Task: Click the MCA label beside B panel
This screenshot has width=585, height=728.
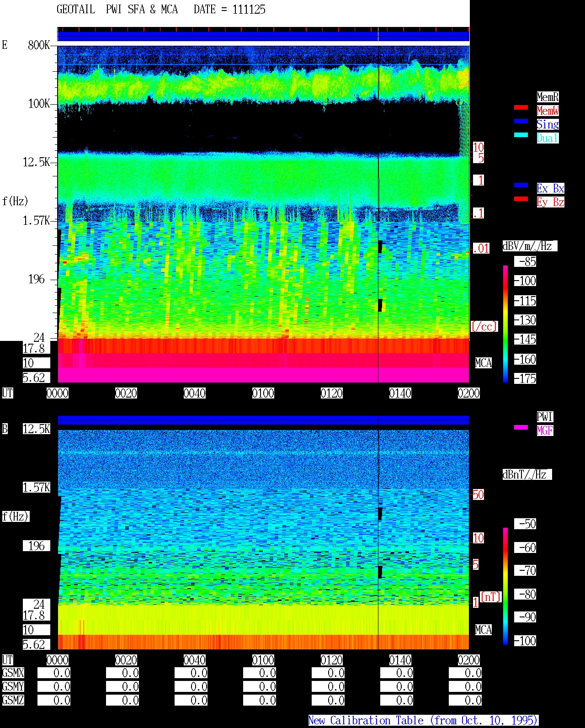Action: point(484,630)
